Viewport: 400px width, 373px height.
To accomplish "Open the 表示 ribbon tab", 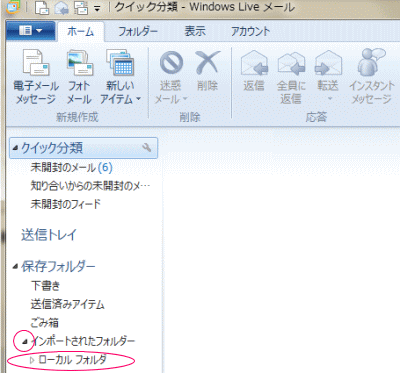I will click(x=195, y=32).
